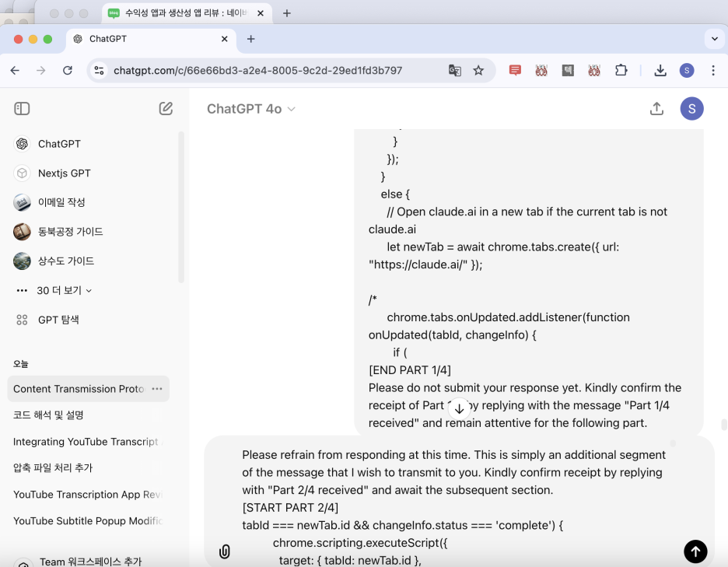728x567 pixels.
Task: Click Chrome profile S avatar in toolbar
Action: pyautogui.click(x=687, y=70)
